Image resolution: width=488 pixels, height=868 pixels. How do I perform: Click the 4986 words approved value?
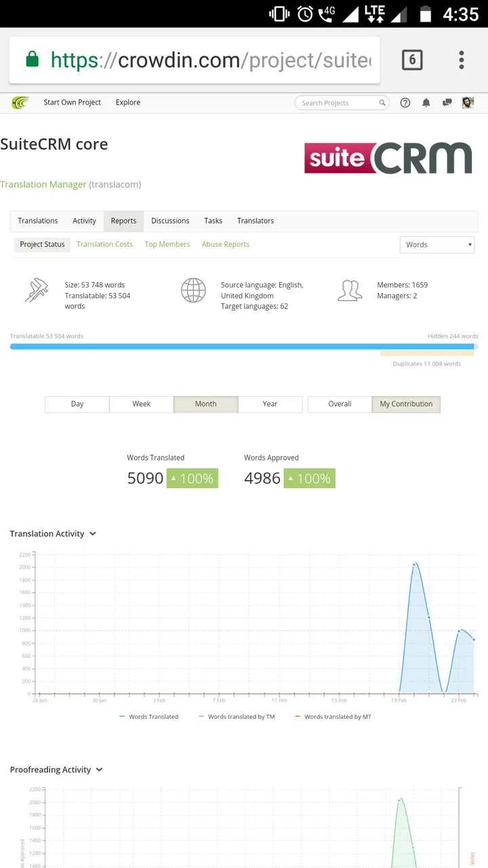[x=262, y=478]
